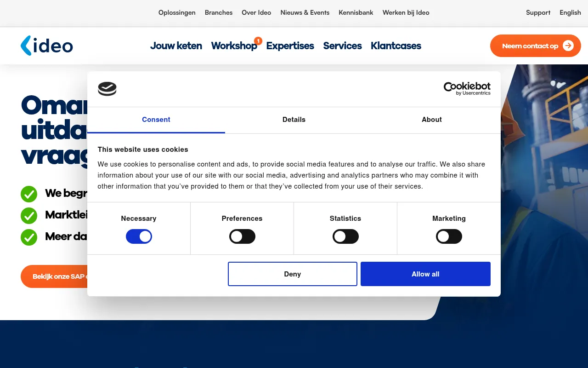Open the Jouw keten menu
This screenshot has width=588, height=368.
176,46
